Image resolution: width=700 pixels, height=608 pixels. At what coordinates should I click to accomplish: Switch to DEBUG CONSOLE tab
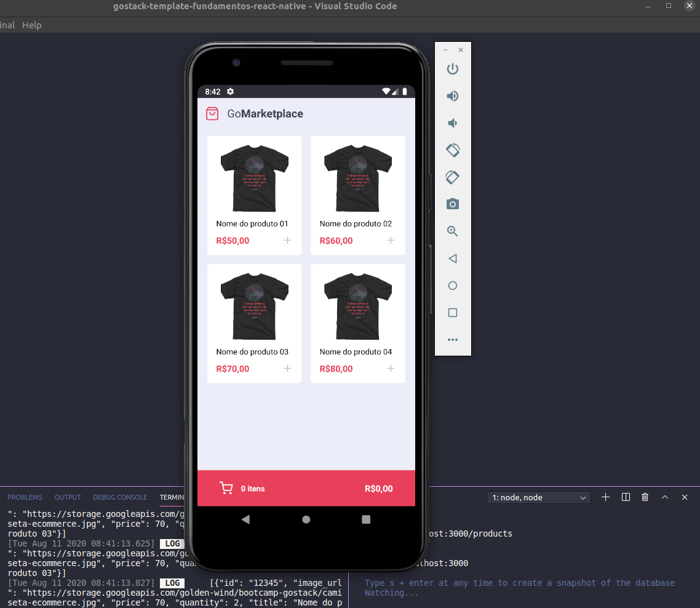[x=120, y=497]
